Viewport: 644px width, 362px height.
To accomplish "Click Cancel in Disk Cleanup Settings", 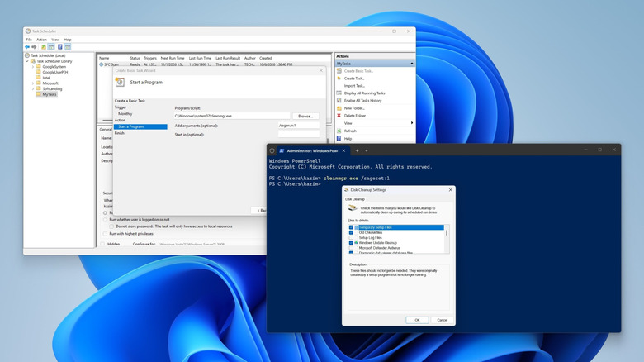I will [x=443, y=320].
